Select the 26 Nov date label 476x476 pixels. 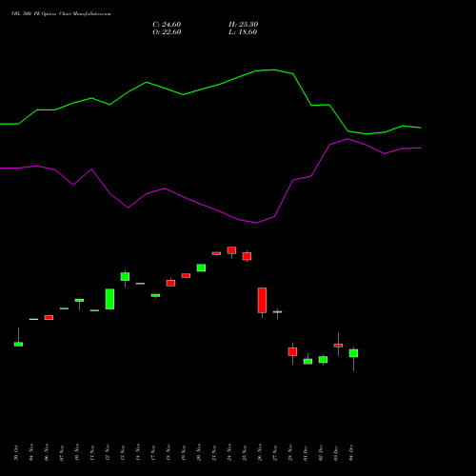(260, 453)
